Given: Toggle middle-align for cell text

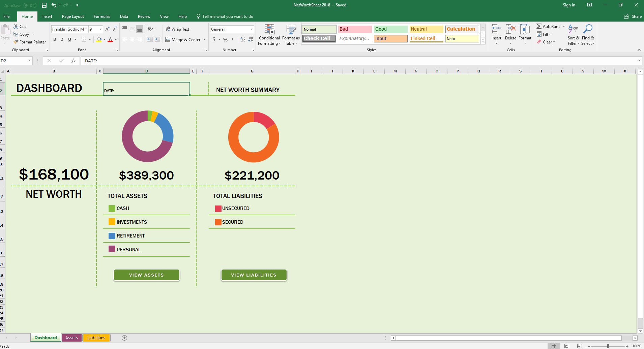Looking at the screenshot, I should click(132, 29).
